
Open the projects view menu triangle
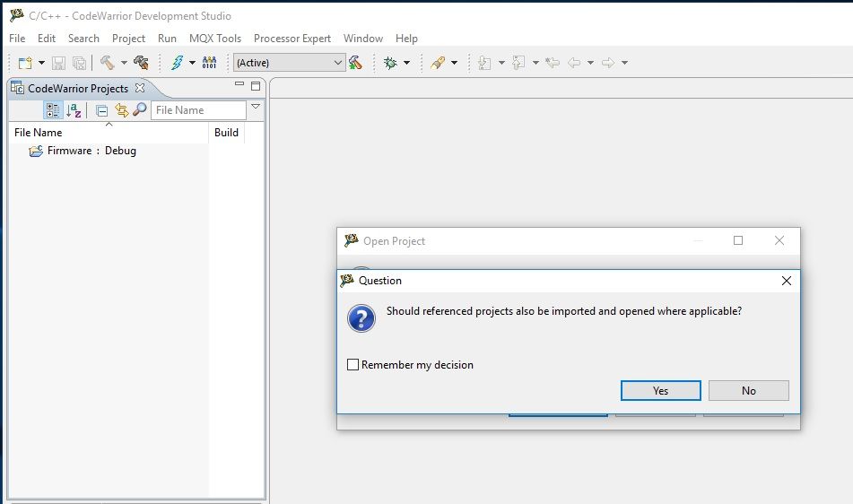256,107
